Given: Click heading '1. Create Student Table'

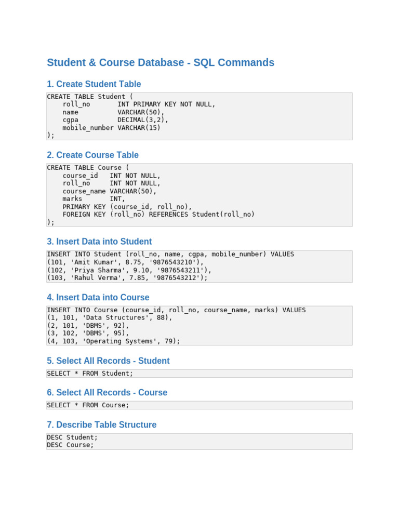Looking at the screenshot, I should (94, 84).
